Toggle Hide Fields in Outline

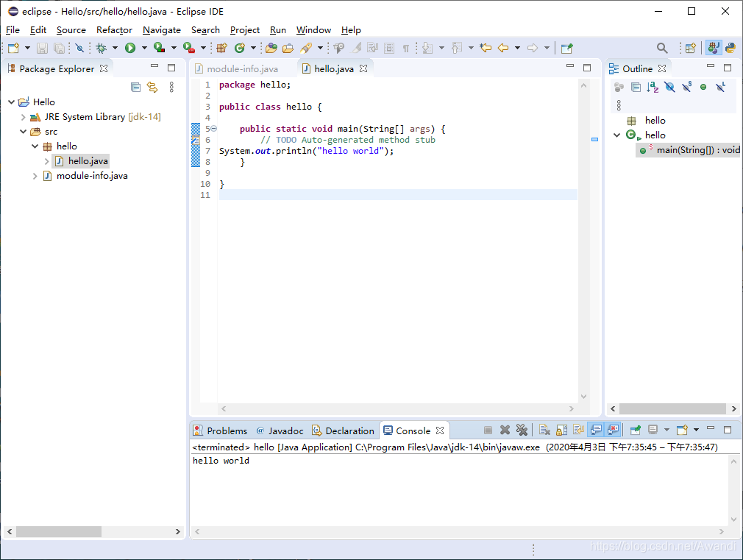[669, 88]
